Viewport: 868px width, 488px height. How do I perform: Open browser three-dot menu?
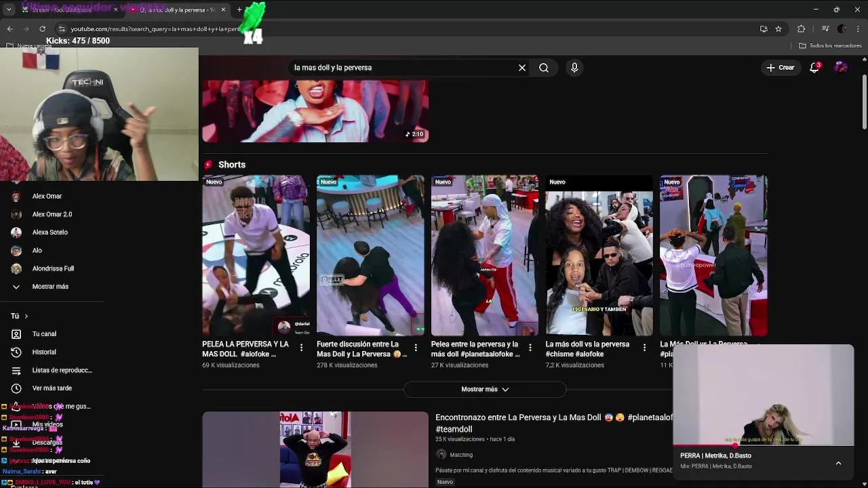(x=859, y=28)
